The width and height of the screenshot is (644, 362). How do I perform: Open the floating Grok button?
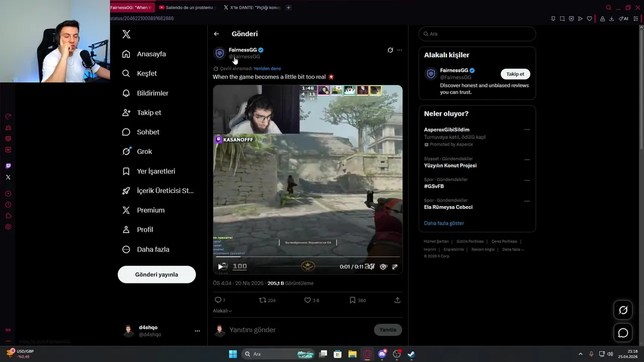click(x=623, y=310)
